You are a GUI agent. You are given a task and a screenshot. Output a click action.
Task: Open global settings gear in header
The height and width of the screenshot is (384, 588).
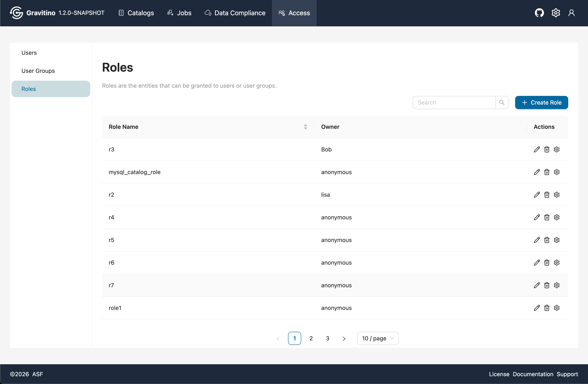[x=556, y=13]
